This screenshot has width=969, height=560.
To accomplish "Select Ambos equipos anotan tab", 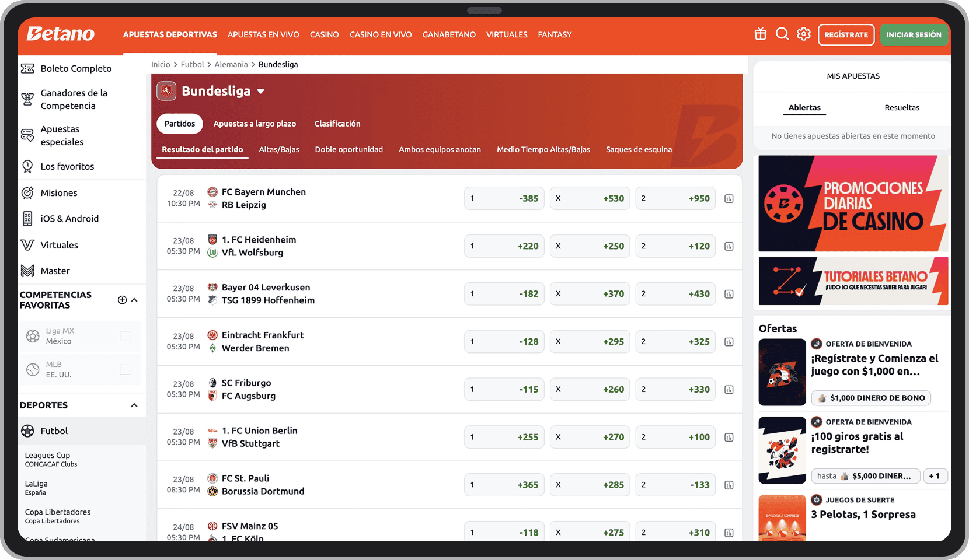I will pos(440,149).
